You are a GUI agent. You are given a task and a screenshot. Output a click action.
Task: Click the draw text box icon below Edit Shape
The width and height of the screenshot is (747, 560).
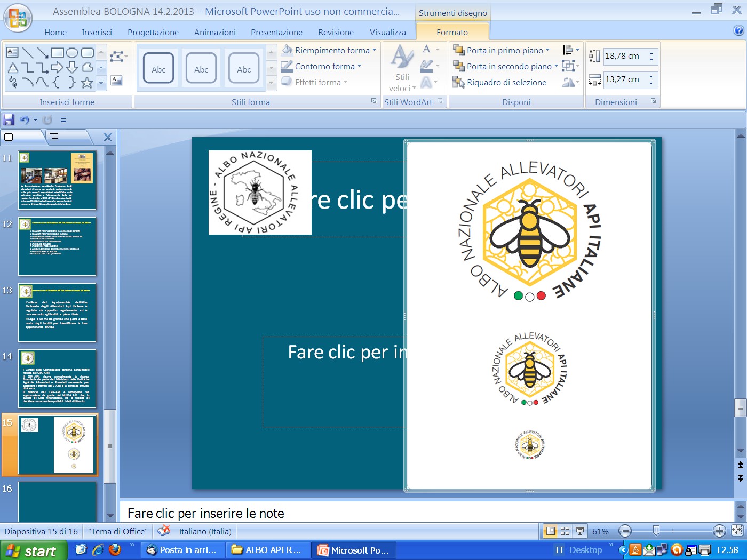click(116, 81)
